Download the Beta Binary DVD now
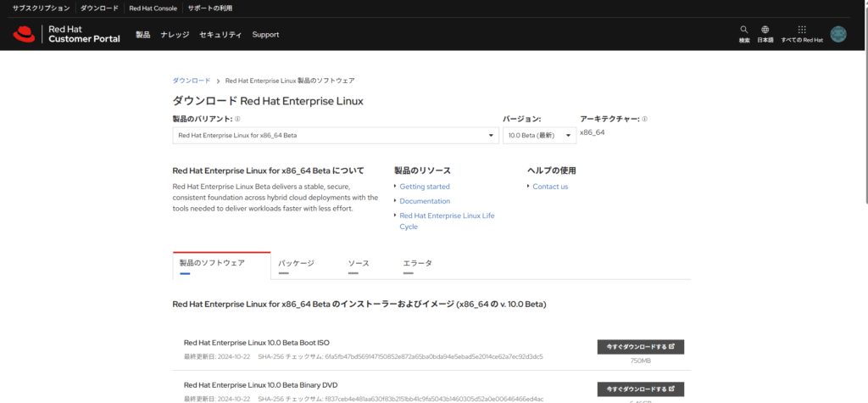This screenshot has width=868, height=403. (x=640, y=389)
